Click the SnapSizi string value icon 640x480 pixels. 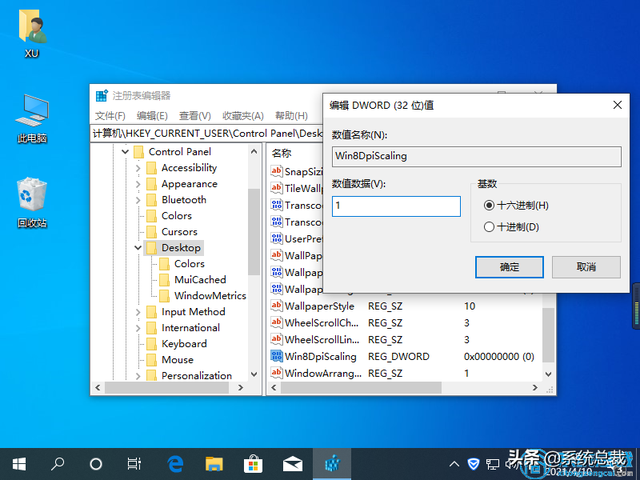point(276,171)
